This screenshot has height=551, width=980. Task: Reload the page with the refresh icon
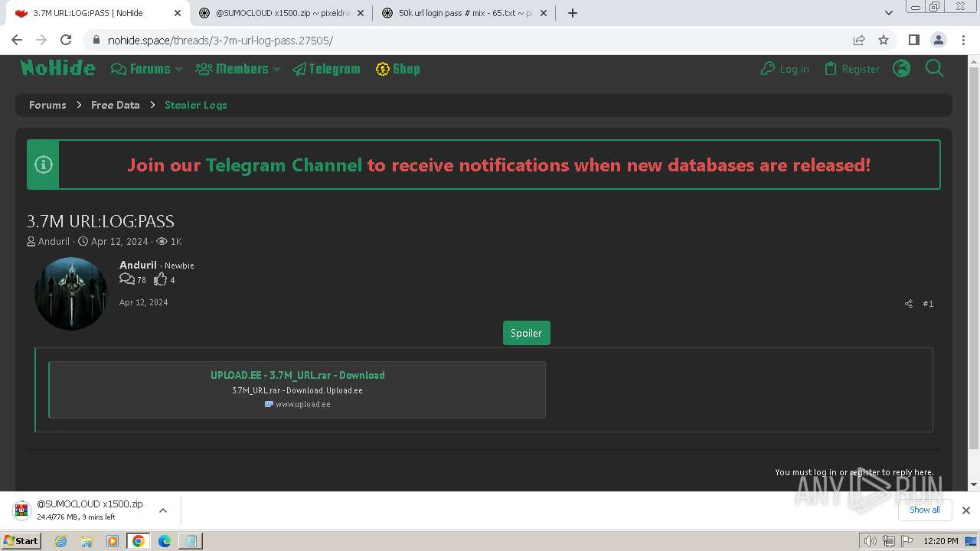(x=66, y=40)
